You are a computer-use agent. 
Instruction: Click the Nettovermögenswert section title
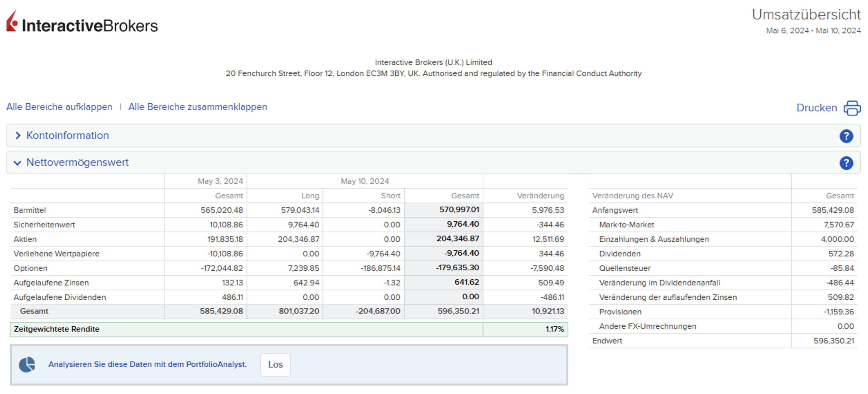click(x=77, y=162)
